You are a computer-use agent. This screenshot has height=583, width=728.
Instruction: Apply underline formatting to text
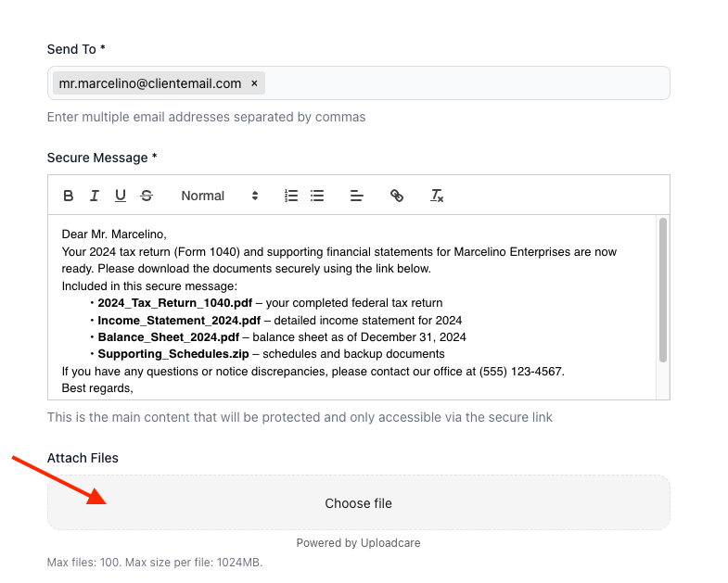(x=121, y=196)
